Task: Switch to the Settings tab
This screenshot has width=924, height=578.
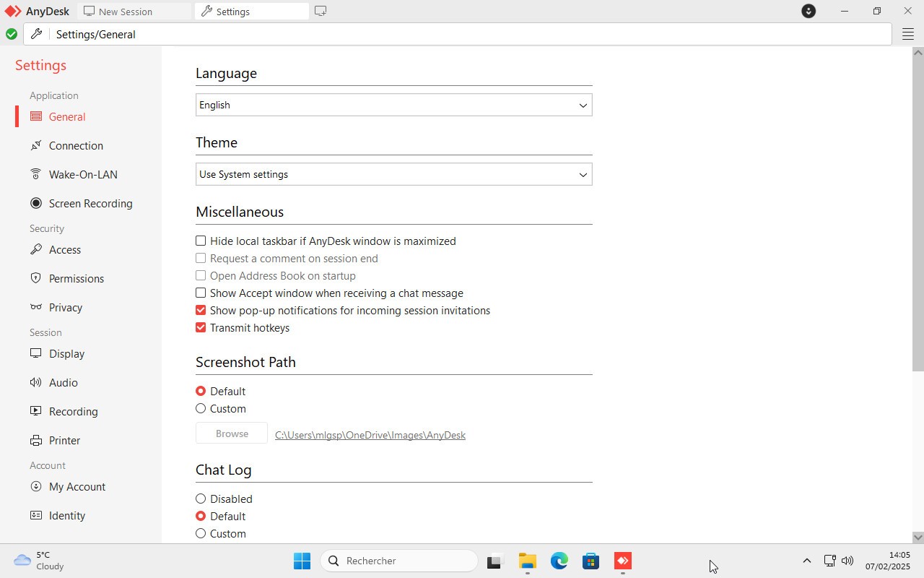Action: 252,12
